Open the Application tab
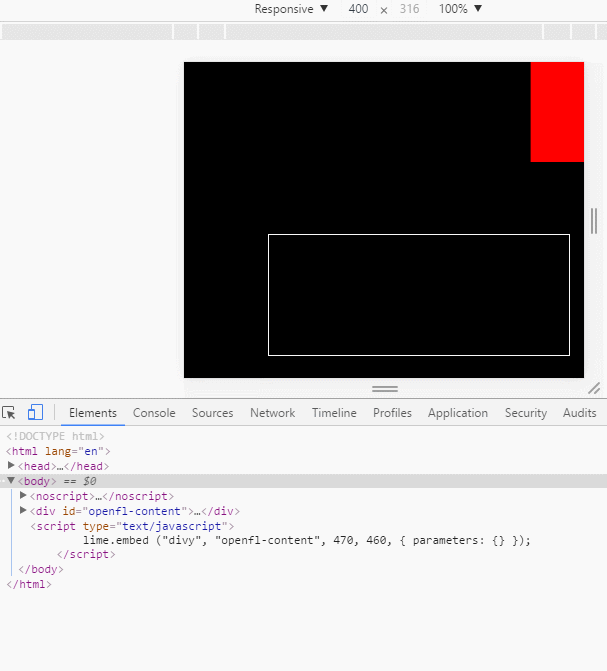 coord(458,413)
